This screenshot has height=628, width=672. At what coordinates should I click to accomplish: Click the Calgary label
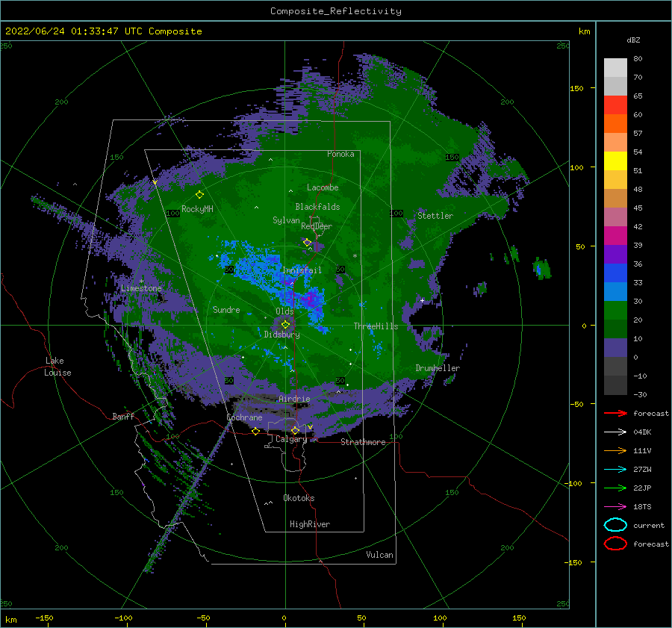(x=291, y=439)
